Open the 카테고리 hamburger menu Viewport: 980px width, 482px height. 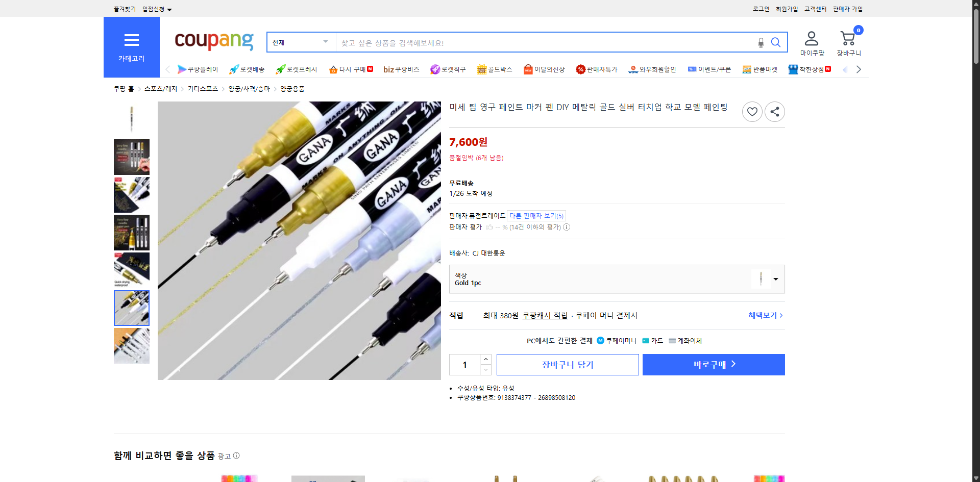[131, 40]
